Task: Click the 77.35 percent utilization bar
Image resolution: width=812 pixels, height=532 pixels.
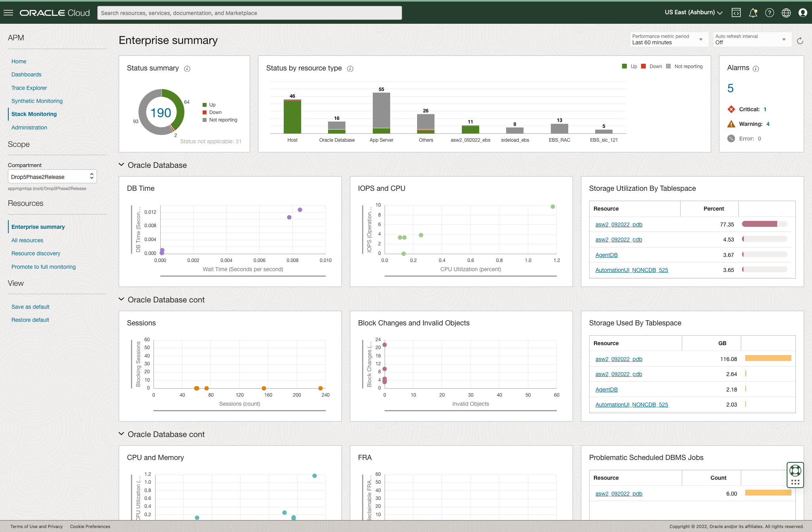Action: click(764, 224)
